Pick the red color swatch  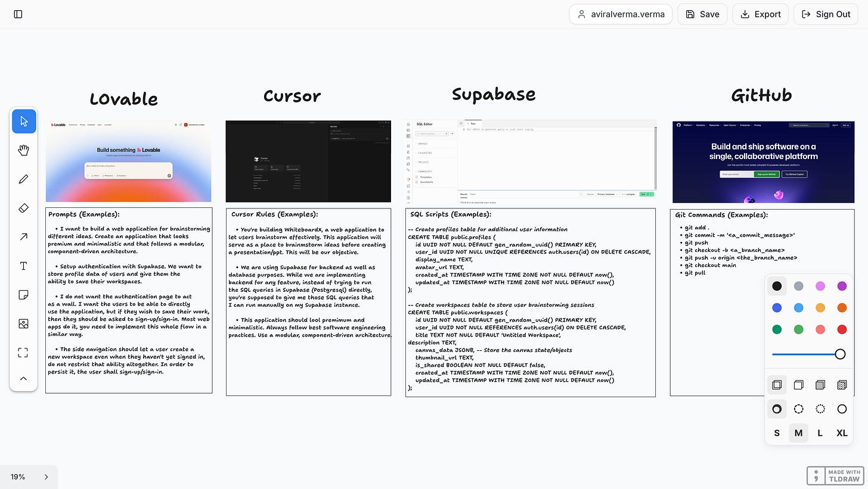pos(842,329)
